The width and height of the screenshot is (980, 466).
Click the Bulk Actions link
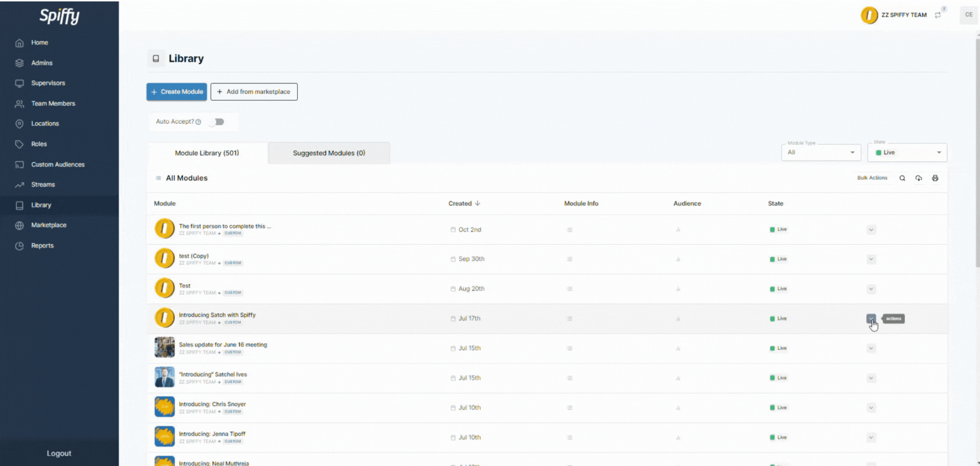pos(872,178)
